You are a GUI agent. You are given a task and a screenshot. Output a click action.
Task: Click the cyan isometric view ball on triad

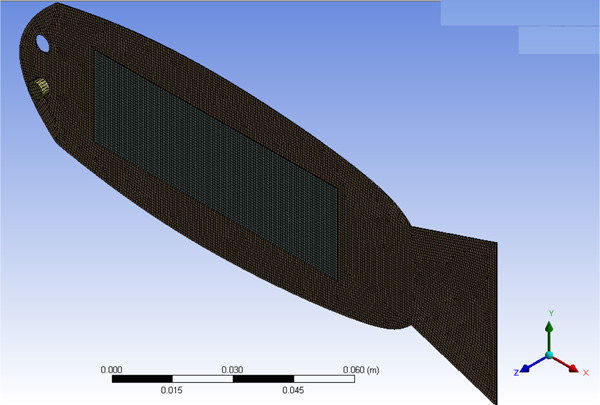click(549, 355)
